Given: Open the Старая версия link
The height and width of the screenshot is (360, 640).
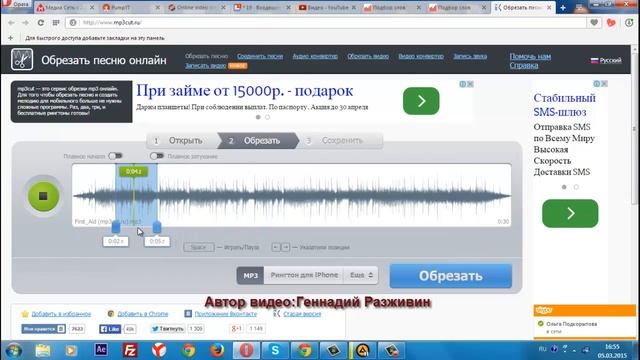Looking at the screenshot, I should pyautogui.click(x=302, y=314).
